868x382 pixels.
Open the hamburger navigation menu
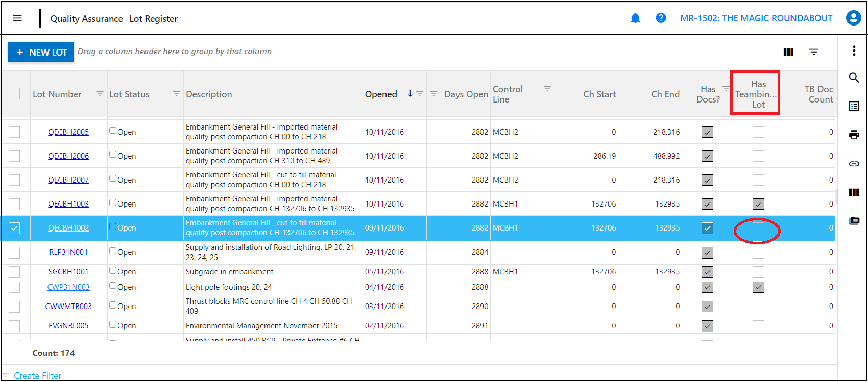click(x=17, y=18)
